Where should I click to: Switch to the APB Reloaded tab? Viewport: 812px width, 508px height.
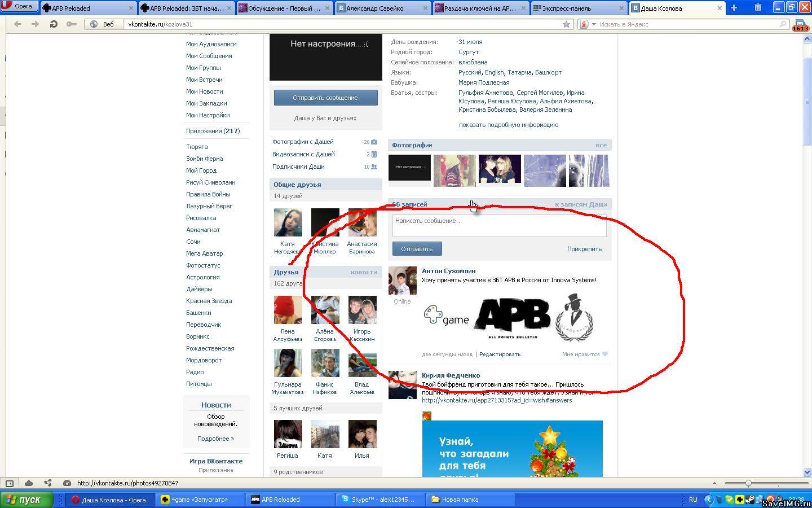click(89, 8)
